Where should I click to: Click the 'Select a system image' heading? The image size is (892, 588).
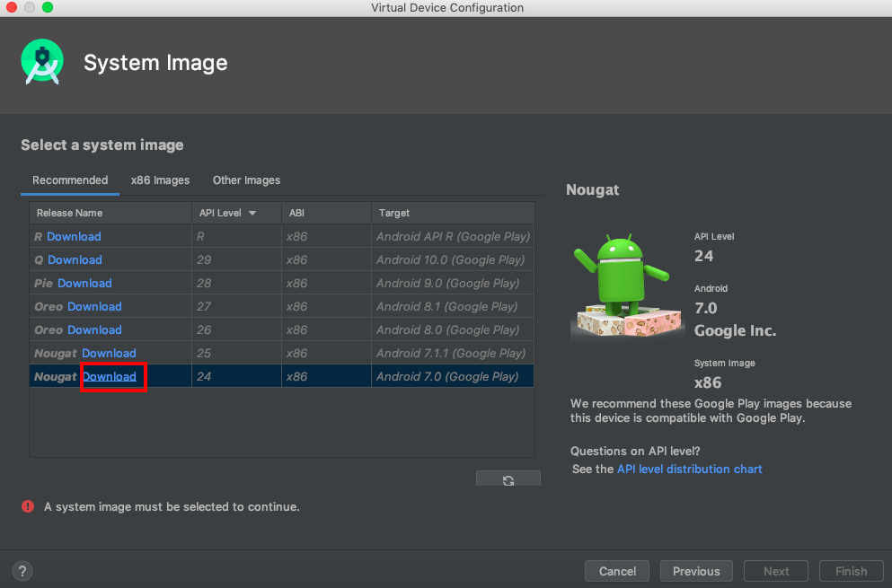(x=102, y=145)
